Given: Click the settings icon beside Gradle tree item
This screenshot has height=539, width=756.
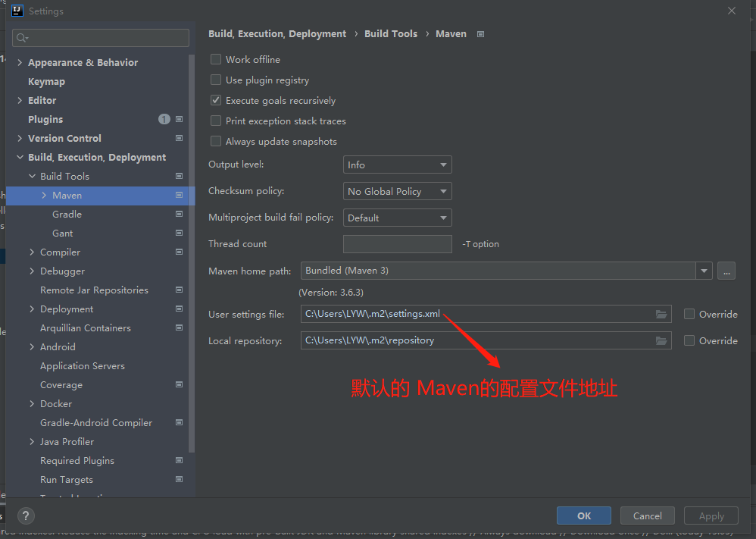Looking at the screenshot, I should tap(179, 214).
